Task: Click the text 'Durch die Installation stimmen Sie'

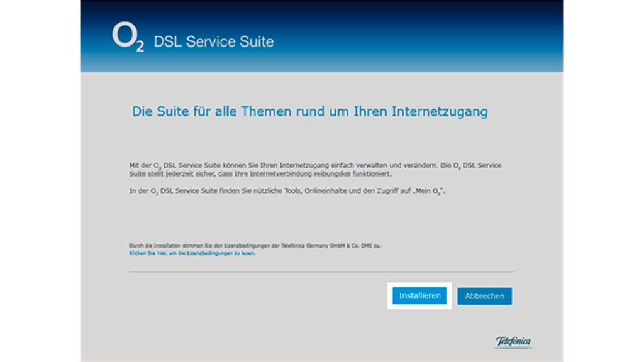Action: coord(255,246)
